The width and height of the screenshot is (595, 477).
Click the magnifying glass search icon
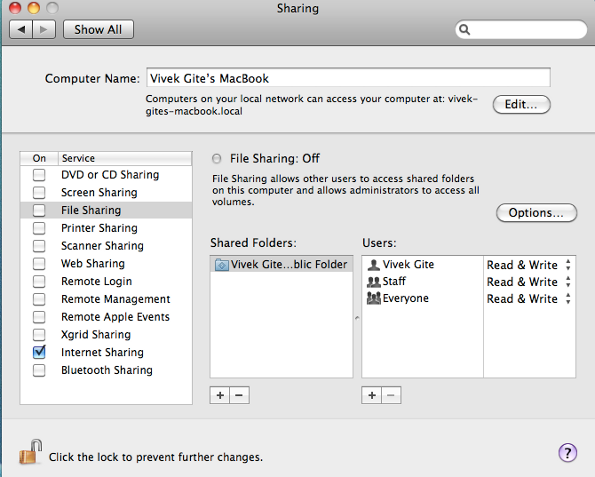464,30
